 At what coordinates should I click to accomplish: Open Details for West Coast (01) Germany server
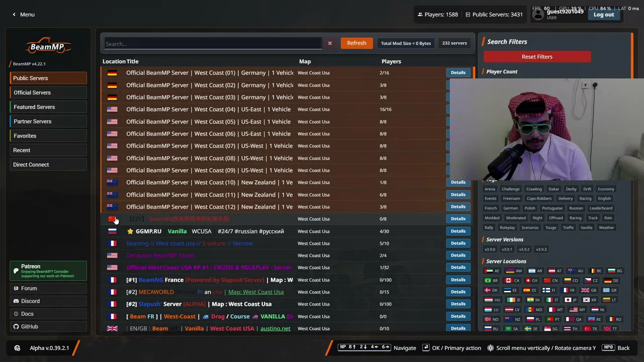[x=458, y=73]
